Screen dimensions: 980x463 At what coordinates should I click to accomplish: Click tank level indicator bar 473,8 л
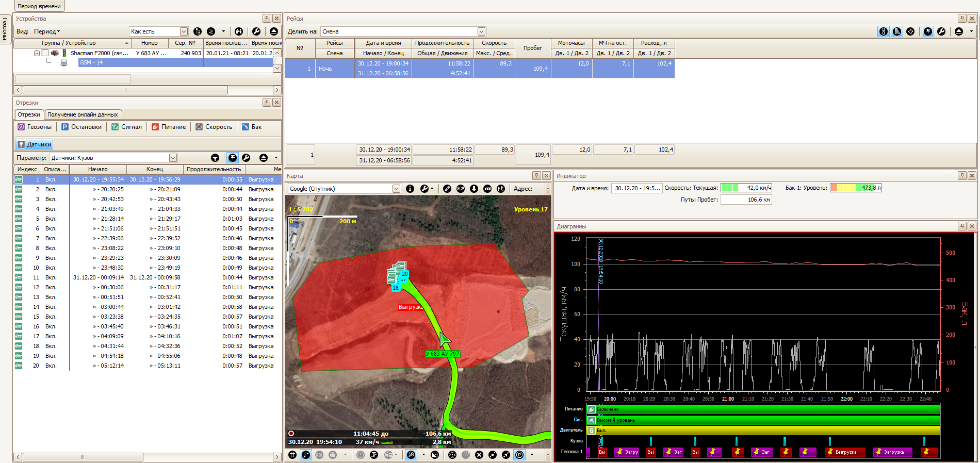tap(856, 188)
